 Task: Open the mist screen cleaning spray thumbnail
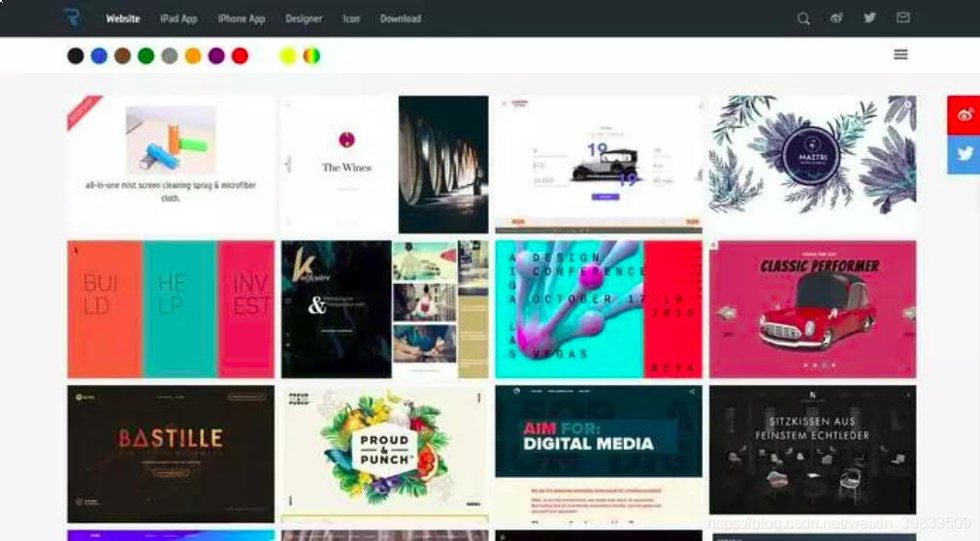[171, 165]
